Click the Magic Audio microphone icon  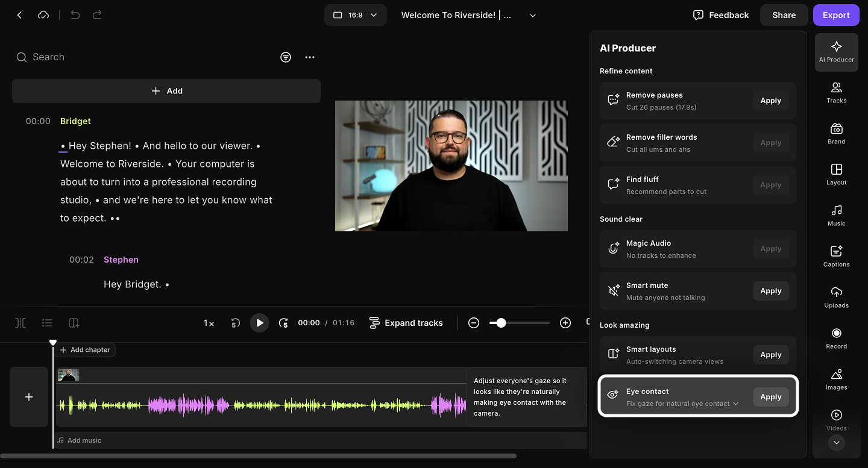pyautogui.click(x=614, y=249)
